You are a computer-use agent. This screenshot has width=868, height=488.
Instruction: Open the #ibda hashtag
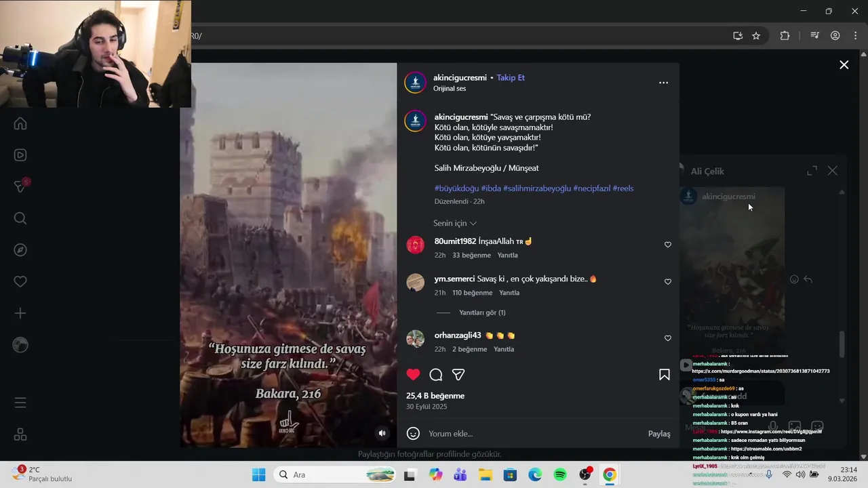point(491,188)
